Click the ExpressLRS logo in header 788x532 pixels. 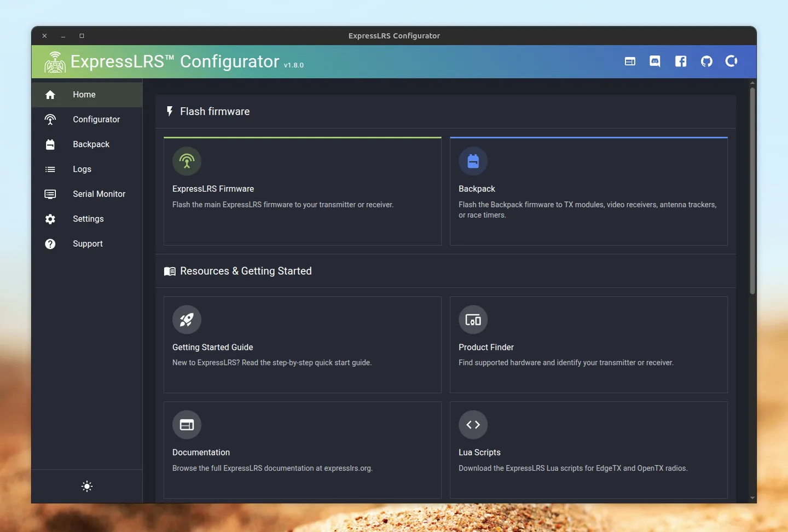pyautogui.click(x=55, y=62)
